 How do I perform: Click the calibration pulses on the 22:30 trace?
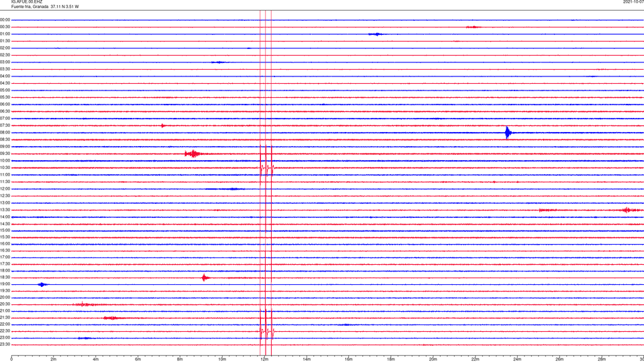[266, 330]
